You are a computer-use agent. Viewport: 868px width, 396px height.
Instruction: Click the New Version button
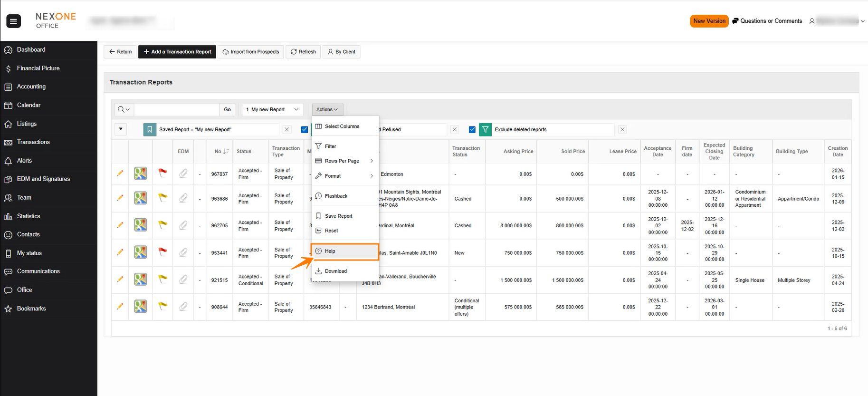(709, 21)
